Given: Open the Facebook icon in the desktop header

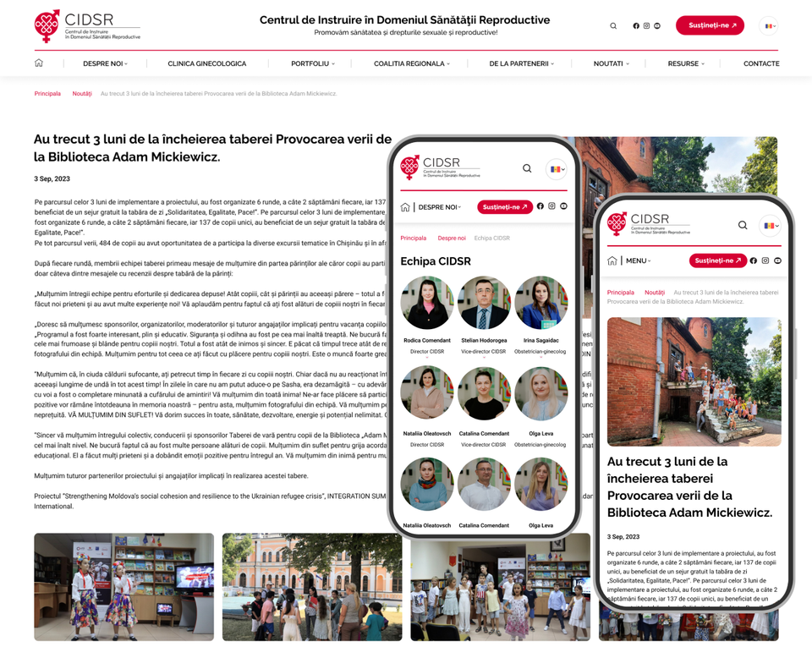Looking at the screenshot, I should (x=636, y=26).
